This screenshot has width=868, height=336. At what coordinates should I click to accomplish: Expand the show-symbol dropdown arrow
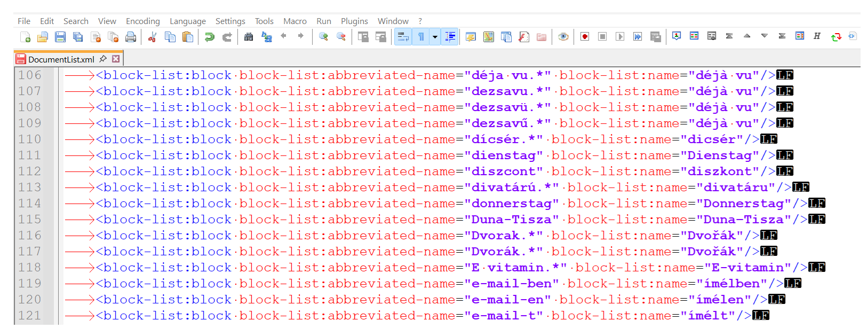435,37
